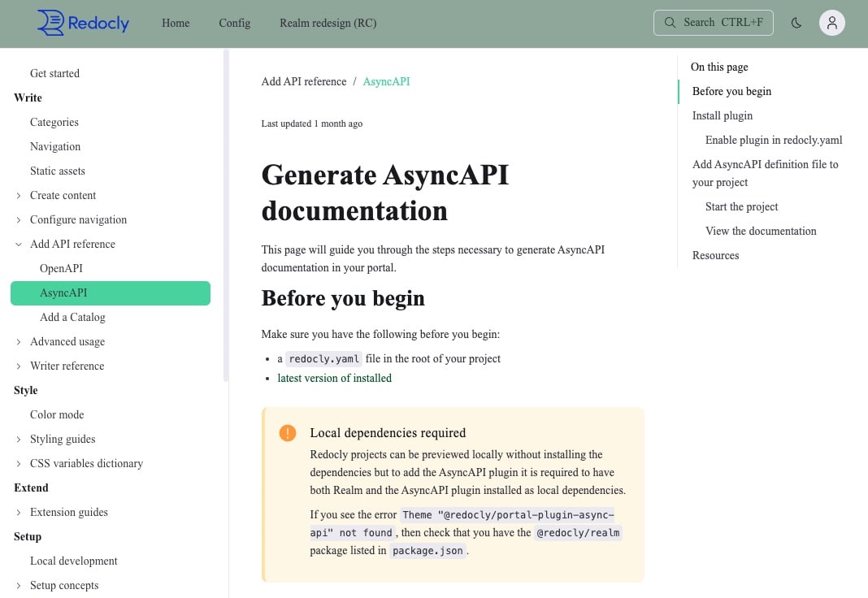Click the Setup section label
Viewport: 868px width, 598px height.
coord(28,536)
